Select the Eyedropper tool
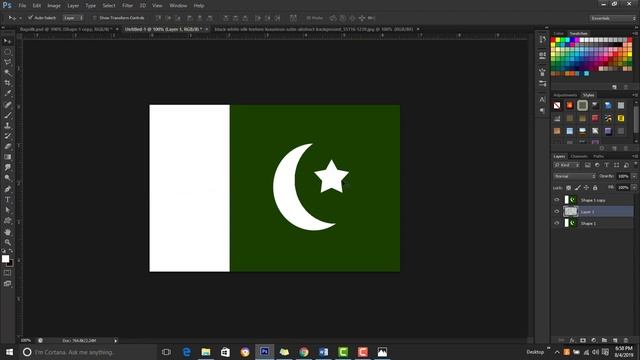The height and width of the screenshot is (360, 640). (x=7, y=93)
